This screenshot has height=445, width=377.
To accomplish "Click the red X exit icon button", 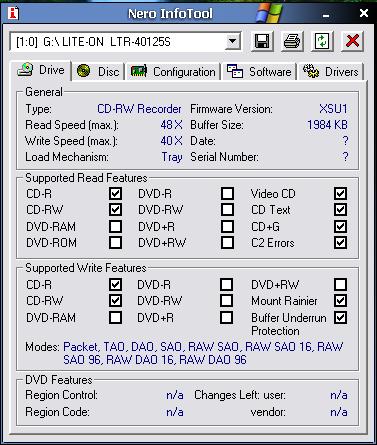I will pos(352,41).
